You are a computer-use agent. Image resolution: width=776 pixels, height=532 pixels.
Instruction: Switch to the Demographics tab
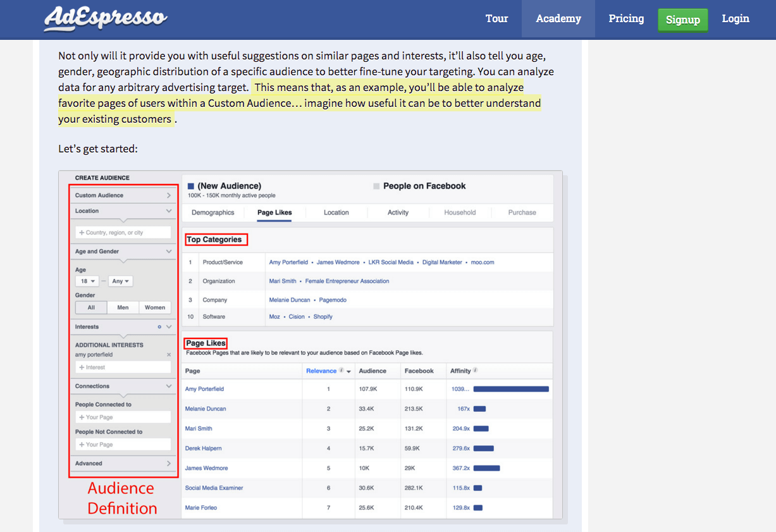tap(213, 213)
